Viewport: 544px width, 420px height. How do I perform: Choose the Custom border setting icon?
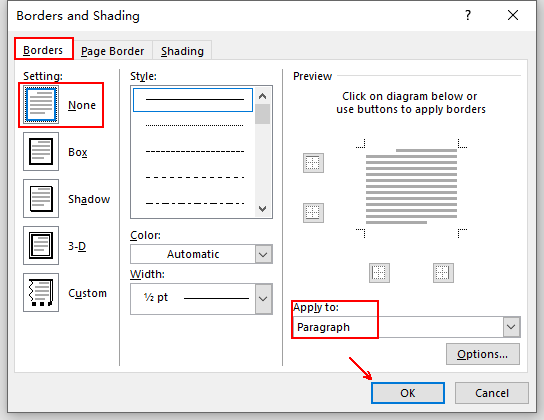pos(41,292)
